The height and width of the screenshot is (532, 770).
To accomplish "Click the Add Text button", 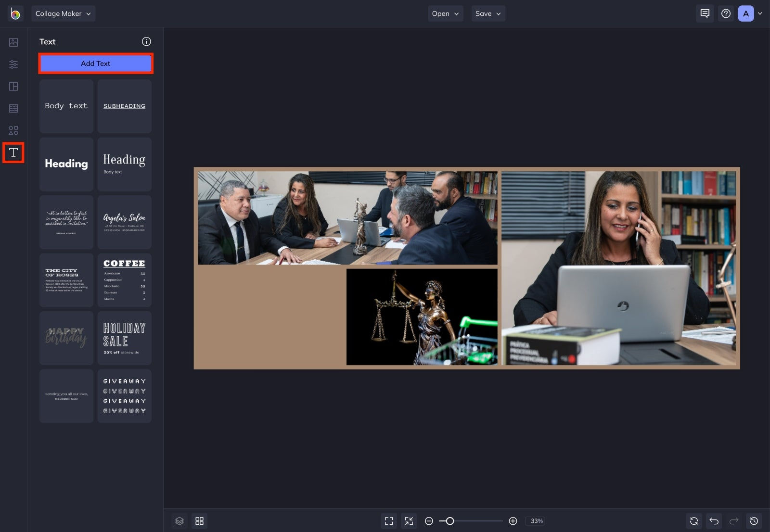I will [96, 63].
